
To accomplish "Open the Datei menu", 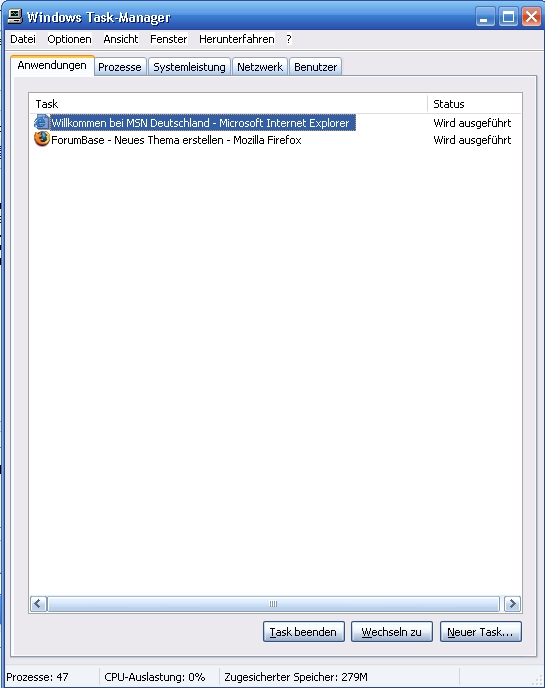I will click(x=23, y=39).
